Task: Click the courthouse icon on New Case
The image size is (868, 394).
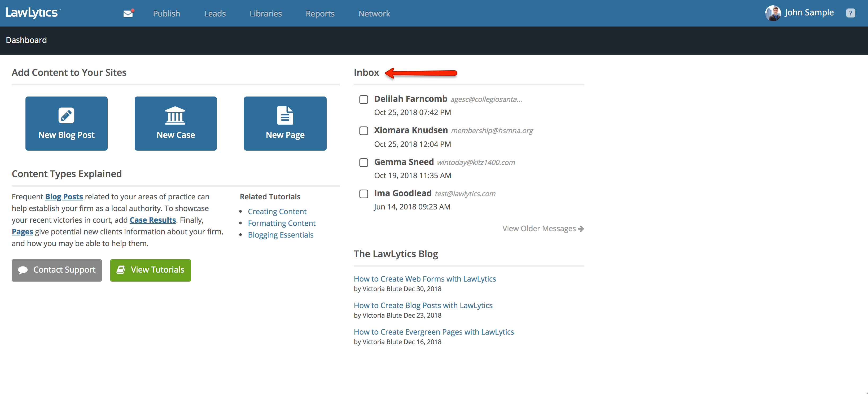Action: point(175,116)
